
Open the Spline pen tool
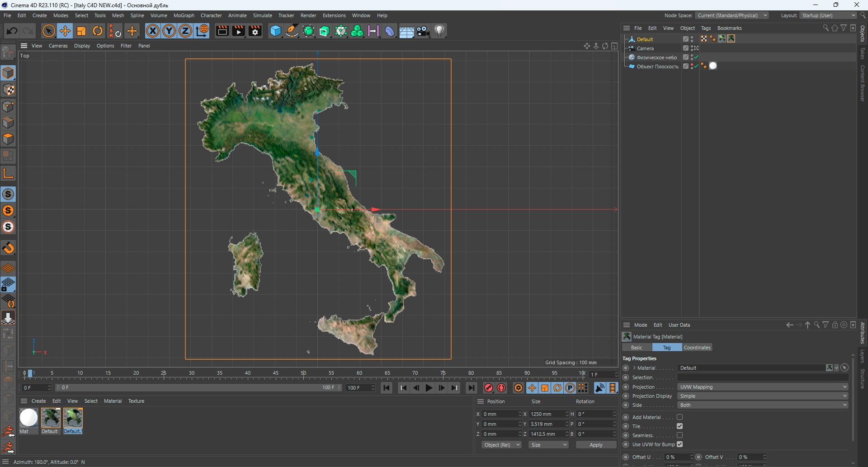click(x=292, y=31)
